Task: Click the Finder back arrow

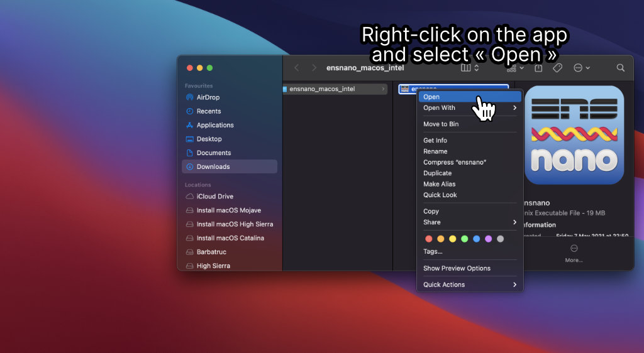Action: [297, 68]
